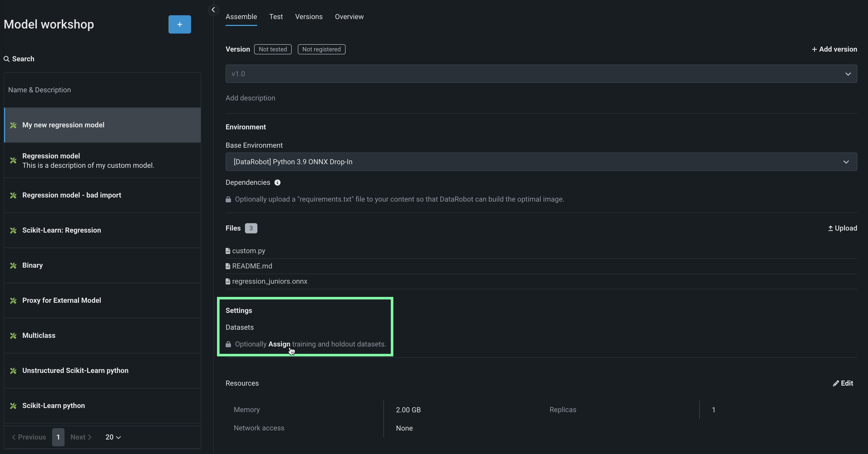Select the Multiclass model in list
The height and width of the screenshot is (454, 868).
pos(39,335)
